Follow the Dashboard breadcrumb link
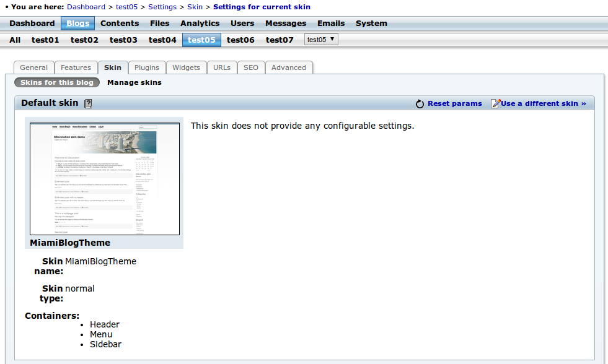The image size is (608, 364). [86, 7]
